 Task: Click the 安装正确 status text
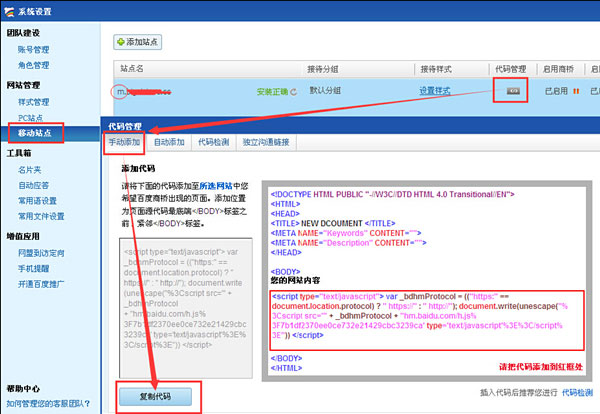tap(272, 92)
